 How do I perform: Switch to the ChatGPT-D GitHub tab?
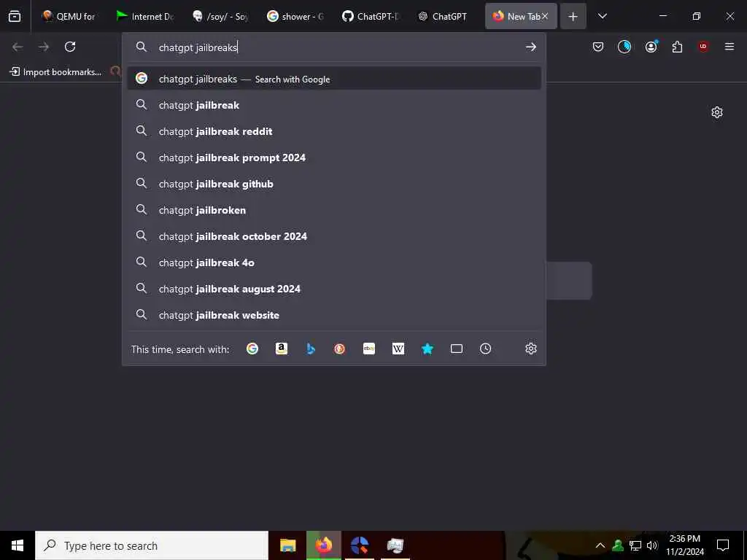tap(371, 16)
